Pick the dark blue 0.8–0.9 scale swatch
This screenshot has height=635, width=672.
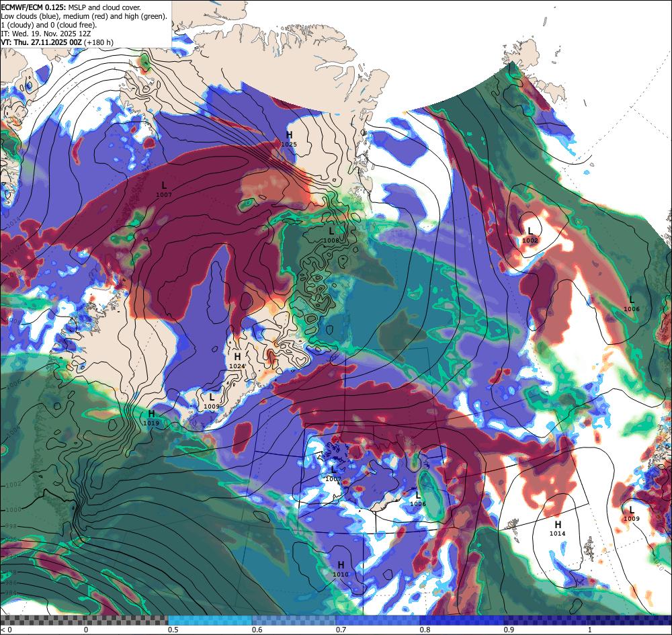click(x=462, y=620)
